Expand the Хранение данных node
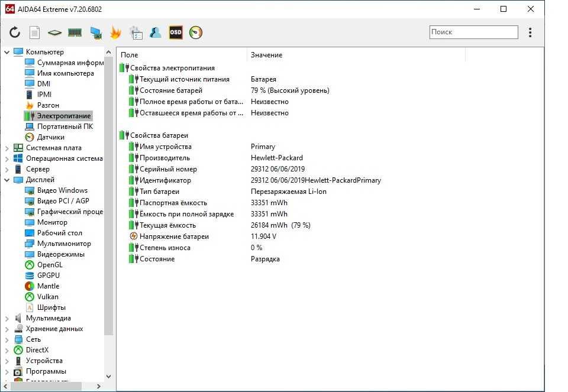 click(x=7, y=329)
